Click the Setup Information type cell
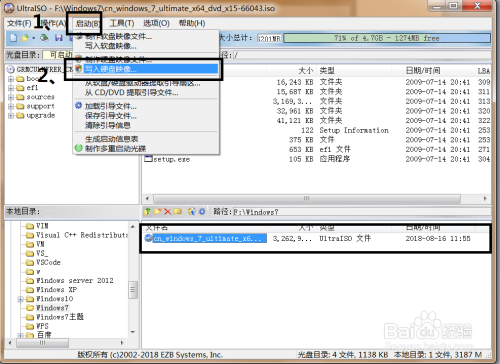This screenshot has height=364, width=500. point(354,130)
